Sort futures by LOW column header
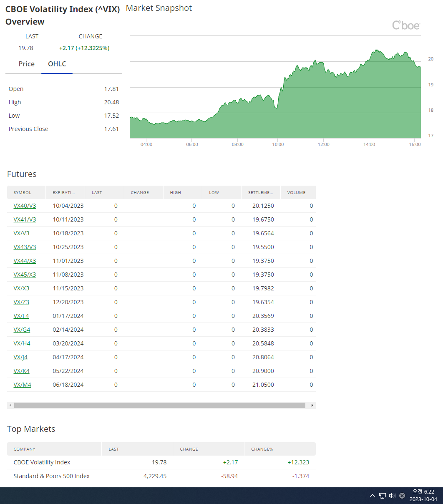This screenshot has width=443, height=504. click(x=222, y=192)
